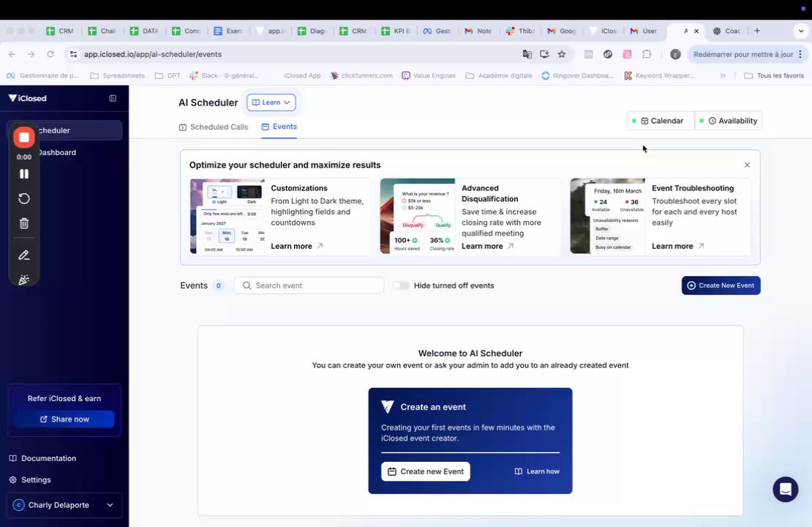Switch to the Scheduled Calls tab
Viewport: 812px width, 527px height.
(x=214, y=127)
